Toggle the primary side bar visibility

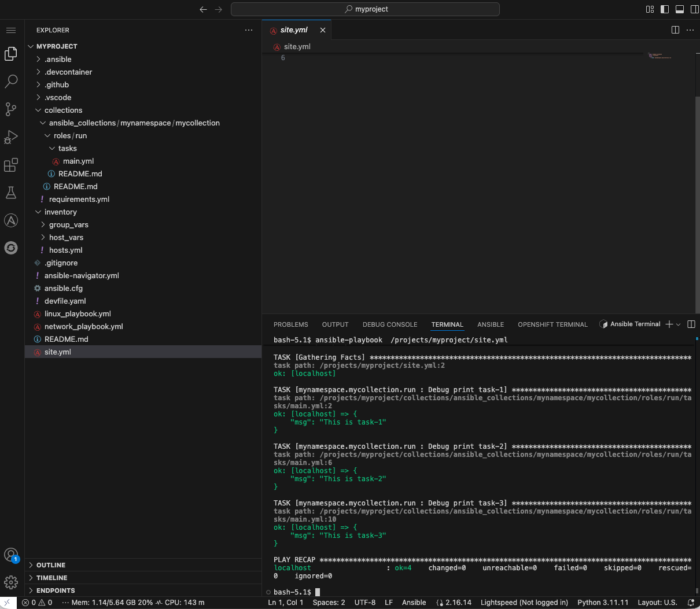(665, 9)
